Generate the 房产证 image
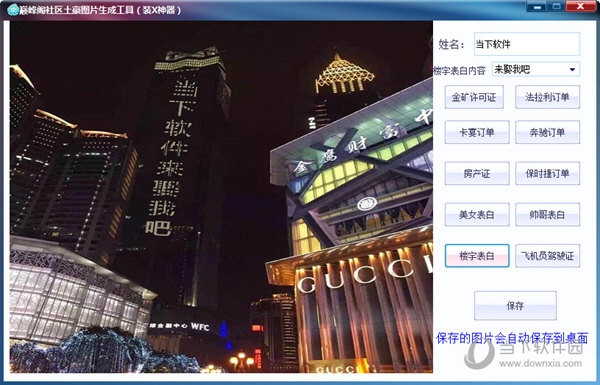Image resolution: width=600 pixels, height=385 pixels. point(477,174)
